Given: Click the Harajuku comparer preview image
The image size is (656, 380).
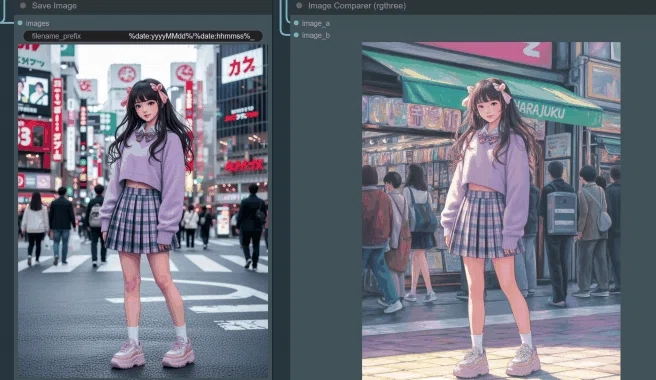Looking at the screenshot, I should pyautogui.click(x=491, y=211).
